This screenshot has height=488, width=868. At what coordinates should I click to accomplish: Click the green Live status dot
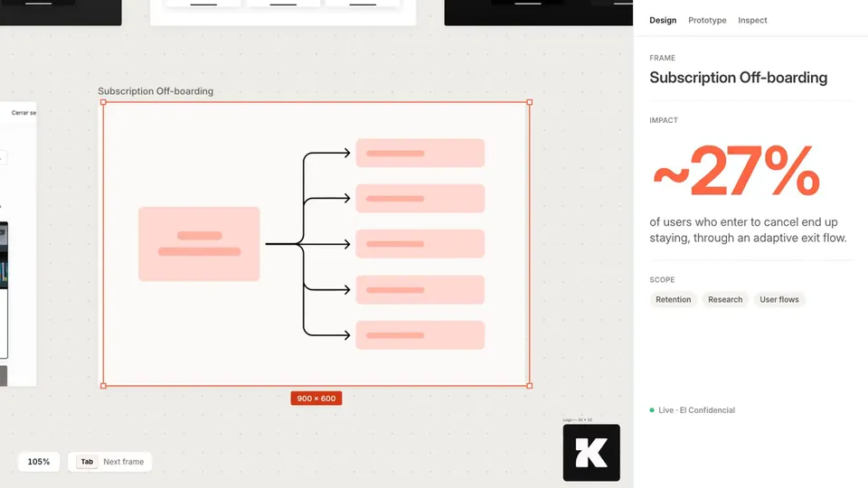tap(652, 410)
